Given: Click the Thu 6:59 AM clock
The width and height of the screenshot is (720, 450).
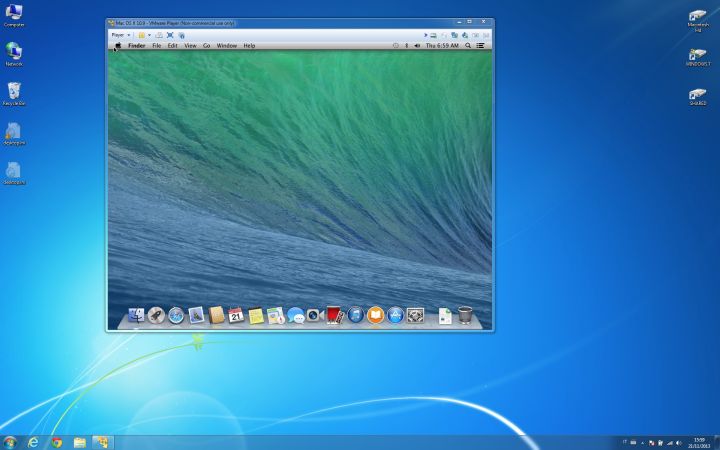Looking at the screenshot, I should [442, 45].
